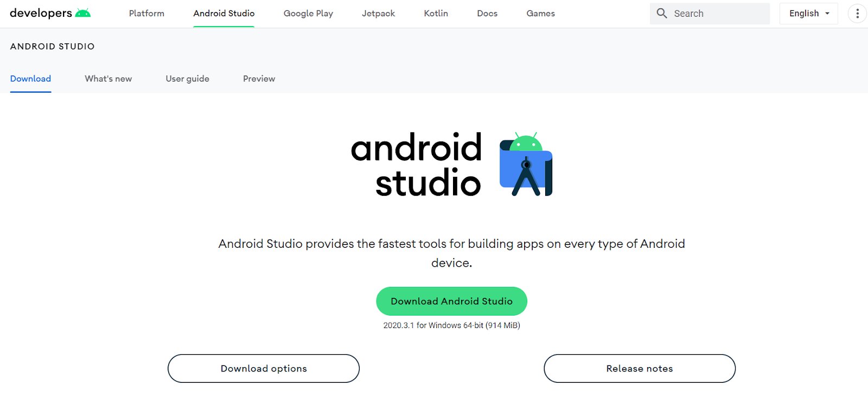Click the Download options button
This screenshot has width=868, height=404.
tap(264, 369)
